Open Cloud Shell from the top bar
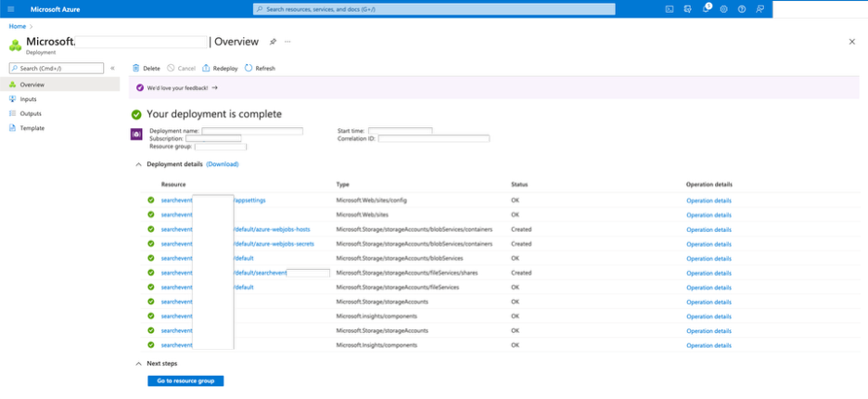This screenshot has height=399, width=868. point(670,9)
